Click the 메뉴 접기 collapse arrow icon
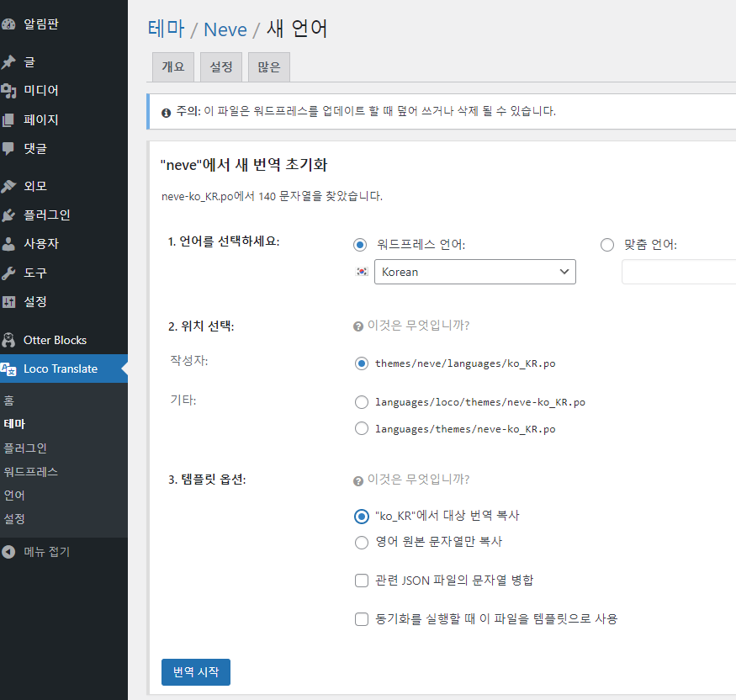The image size is (736, 700). pos(8,552)
